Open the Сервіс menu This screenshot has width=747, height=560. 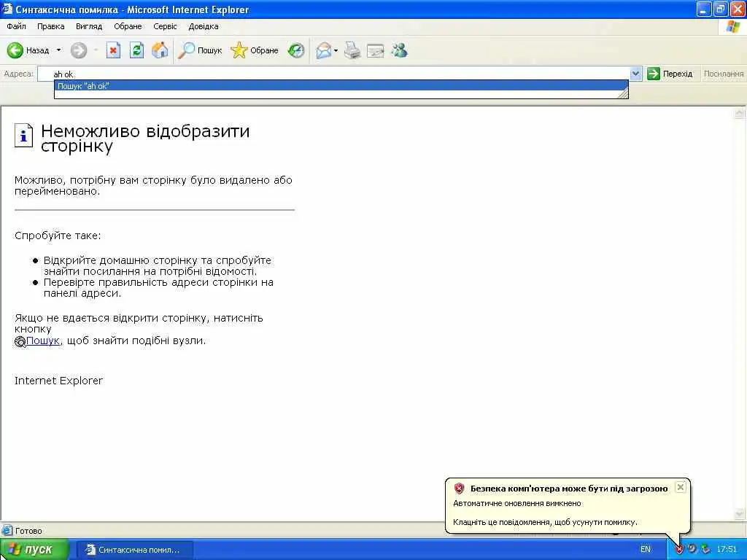(x=165, y=26)
